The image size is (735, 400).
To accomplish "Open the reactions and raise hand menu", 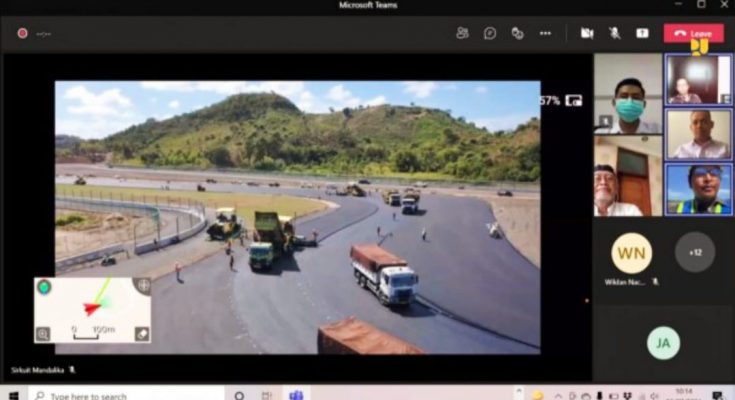I will [x=517, y=33].
